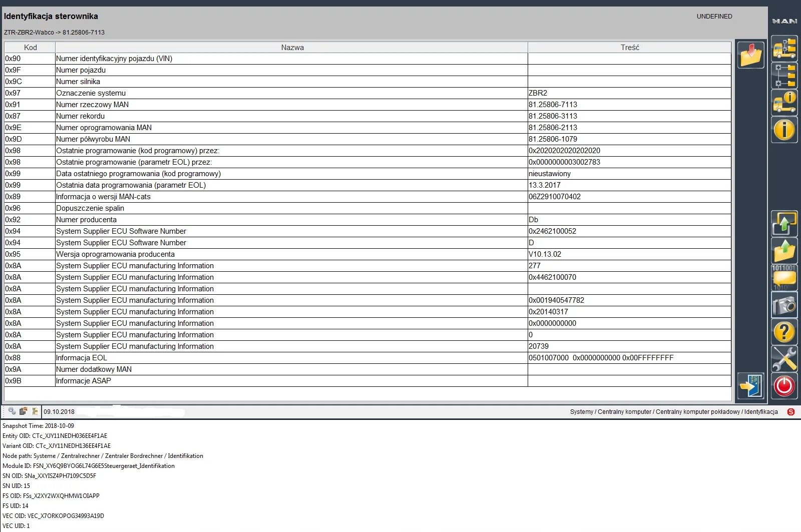Select the 'Oznaczenie systemu' row name
Image resolution: width=801 pixels, height=532 pixels.
(x=91, y=93)
